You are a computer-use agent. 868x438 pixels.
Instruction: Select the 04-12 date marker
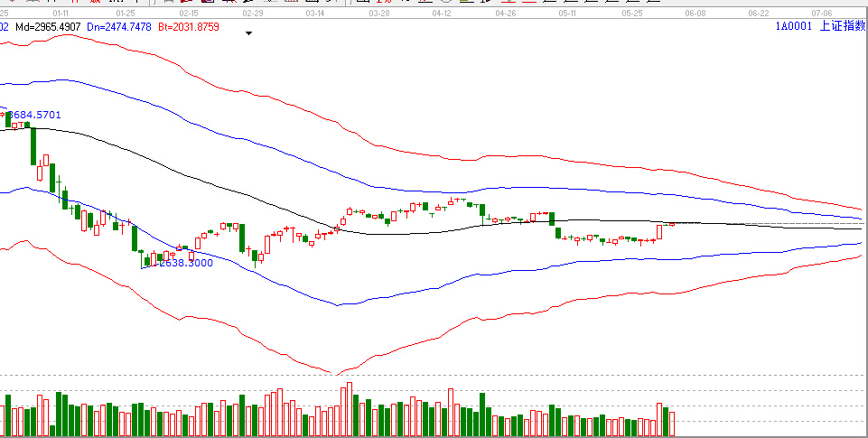pyautogui.click(x=443, y=14)
